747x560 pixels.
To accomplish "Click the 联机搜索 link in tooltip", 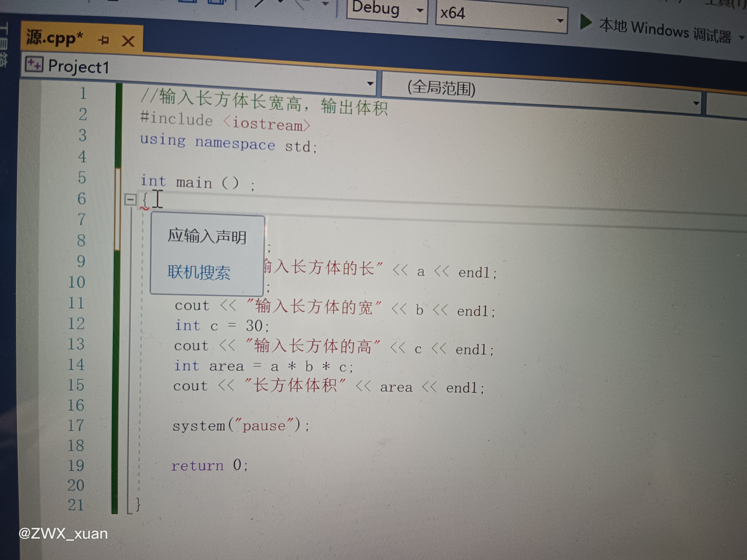I will 199,272.
